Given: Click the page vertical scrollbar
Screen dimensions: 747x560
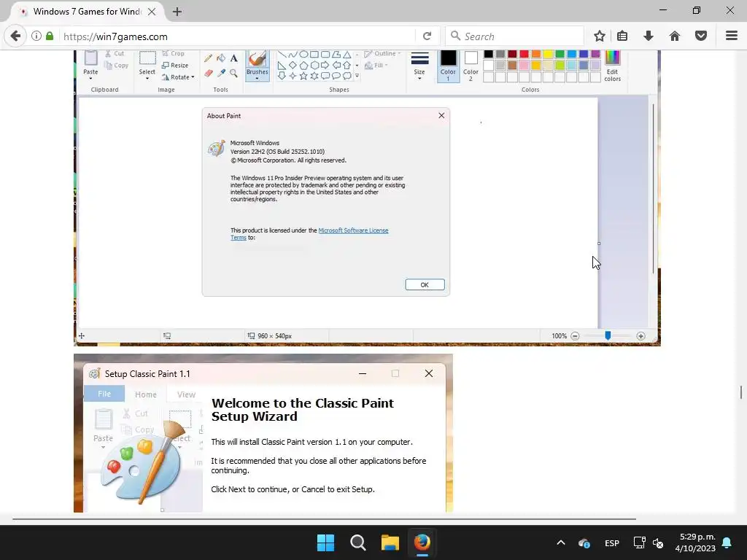Looking at the screenshot, I should [x=741, y=392].
